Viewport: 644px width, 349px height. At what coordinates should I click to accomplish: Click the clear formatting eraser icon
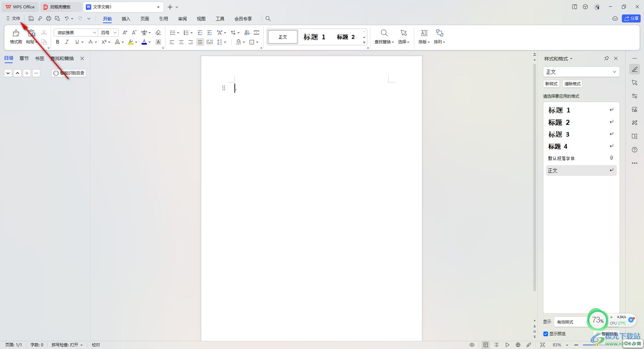coord(158,33)
